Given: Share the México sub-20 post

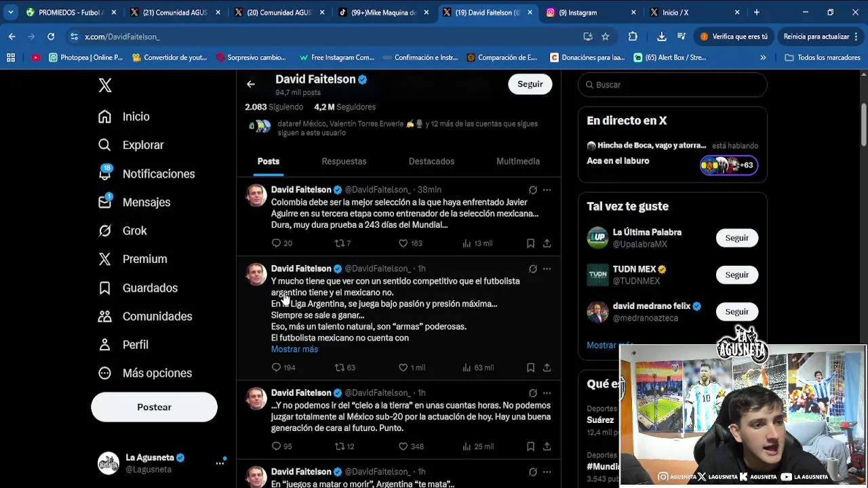Looking at the screenshot, I should [547, 447].
